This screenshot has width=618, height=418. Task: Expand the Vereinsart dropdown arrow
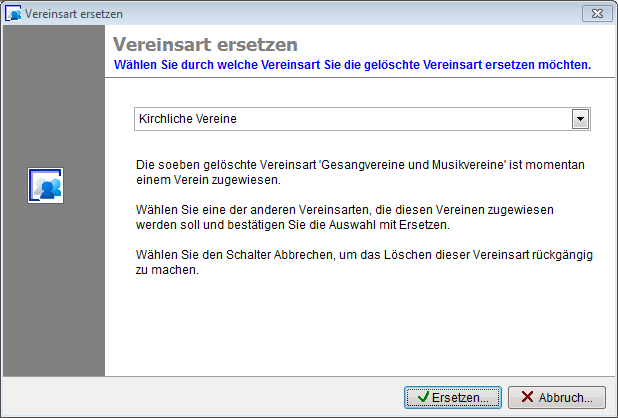click(x=579, y=119)
